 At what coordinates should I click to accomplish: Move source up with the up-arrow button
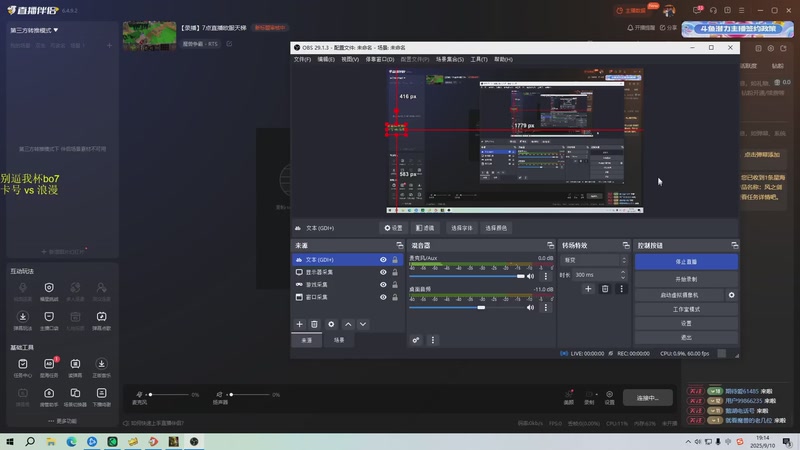point(348,324)
